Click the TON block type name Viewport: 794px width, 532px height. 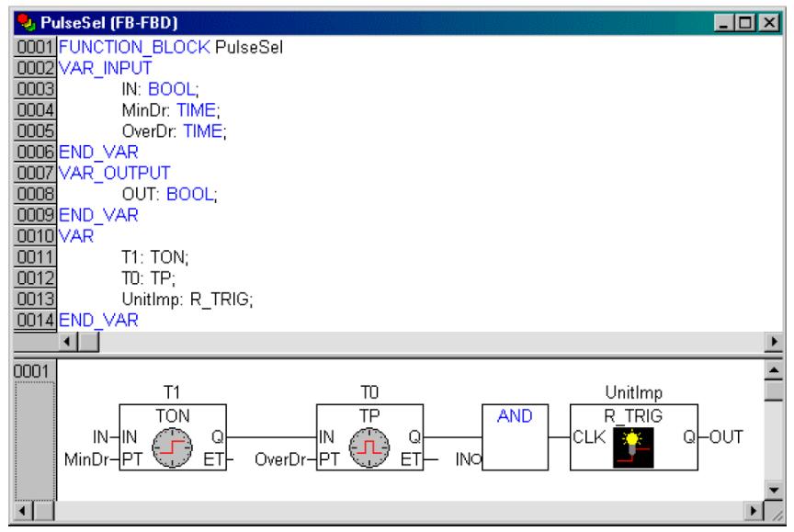tap(172, 416)
